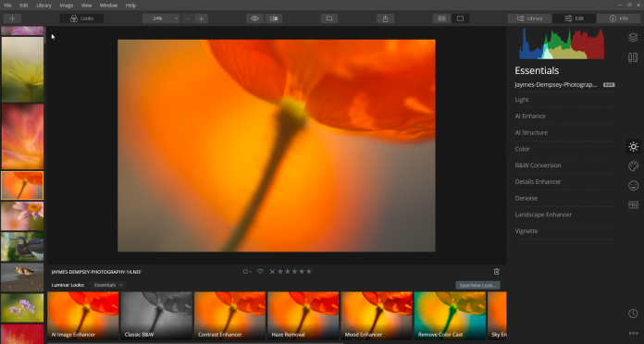The width and height of the screenshot is (644, 344).
Task: Open the Essentials looks category dropdown
Action: click(108, 285)
